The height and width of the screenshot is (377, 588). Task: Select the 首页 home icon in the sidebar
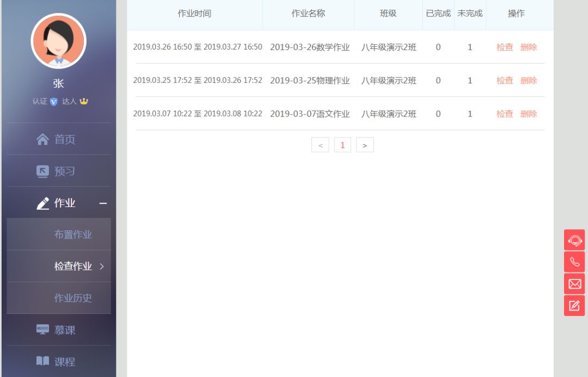coord(42,139)
